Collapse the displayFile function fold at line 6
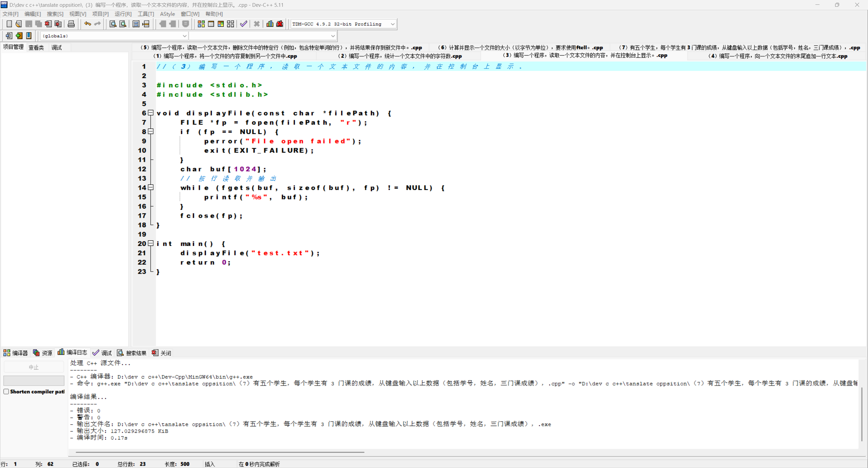 pyautogui.click(x=151, y=113)
